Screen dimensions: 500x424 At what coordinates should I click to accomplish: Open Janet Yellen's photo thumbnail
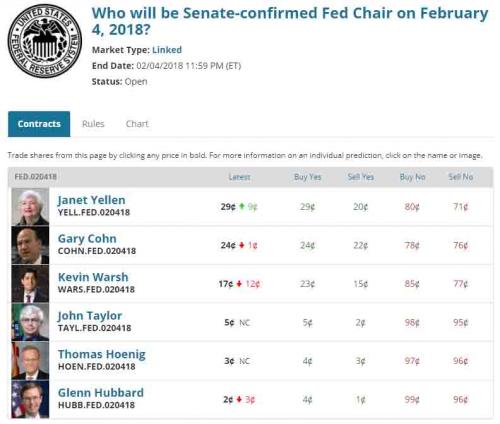[30, 207]
